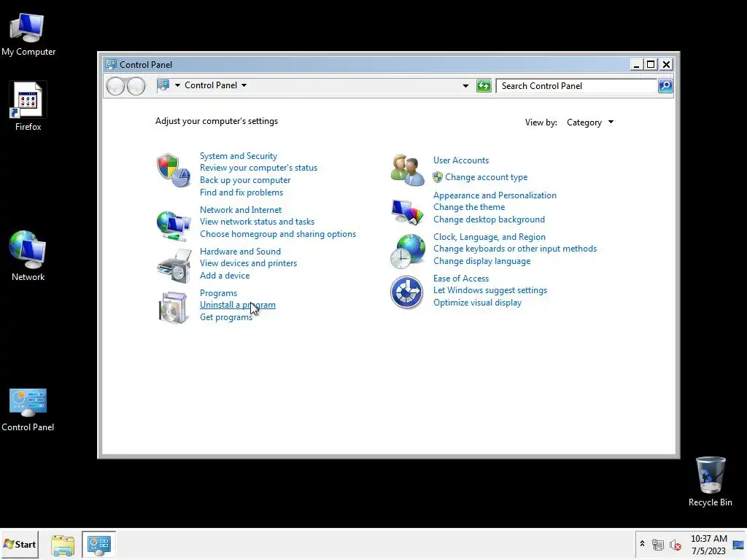Image resolution: width=747 pixels, height=560 pixels.
Task: Open the Ease of Access link
Action: [461, 278]
